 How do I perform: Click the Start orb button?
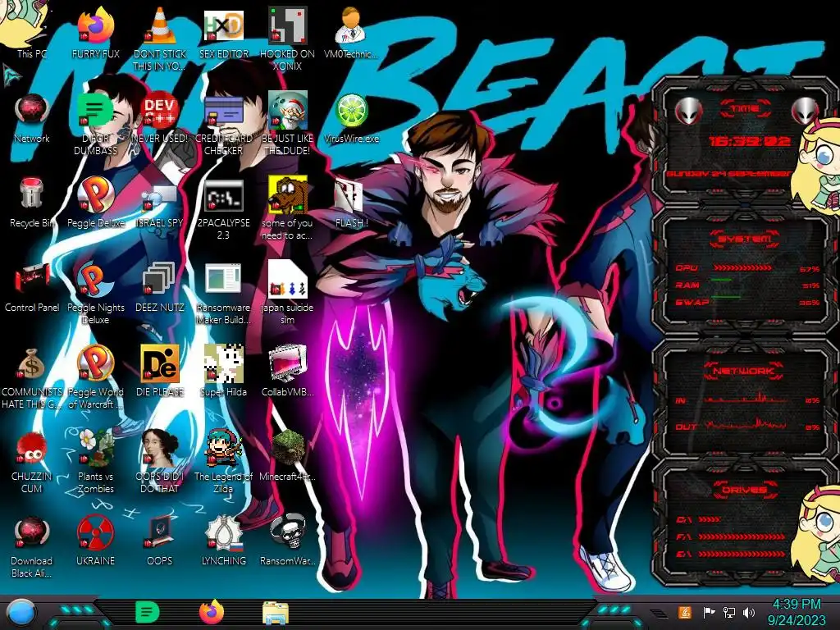[21, 613]
